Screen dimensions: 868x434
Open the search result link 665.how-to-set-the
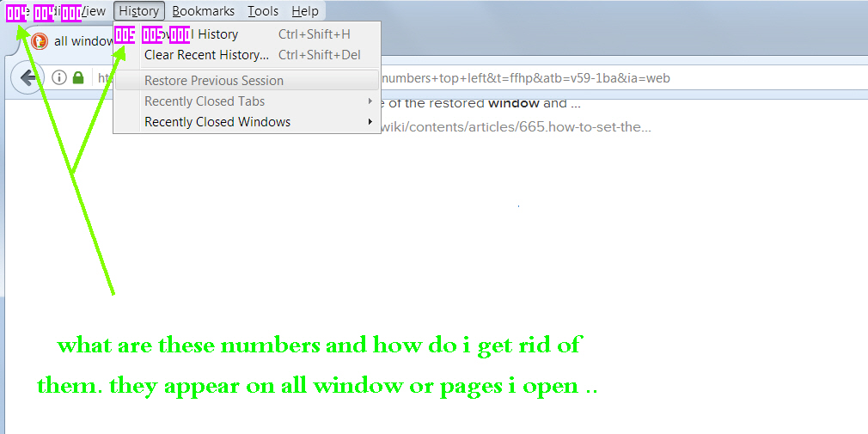click(516, 127)
